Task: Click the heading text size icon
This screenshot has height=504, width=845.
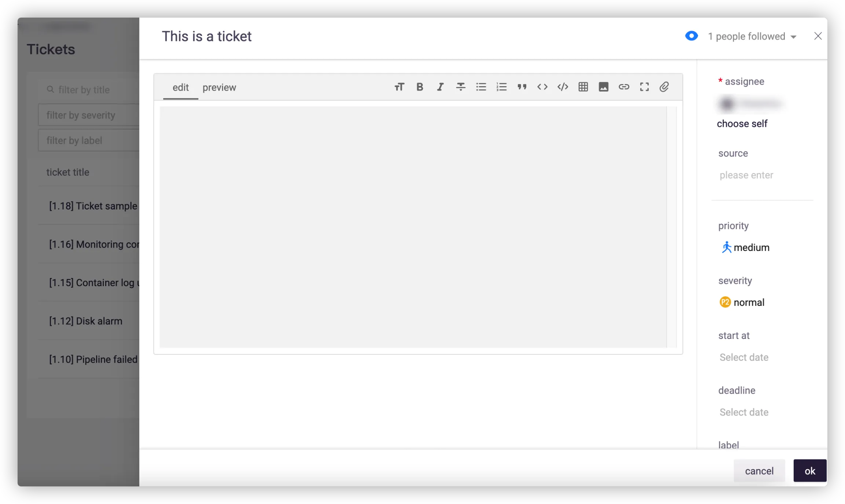Action: point(399,87)
